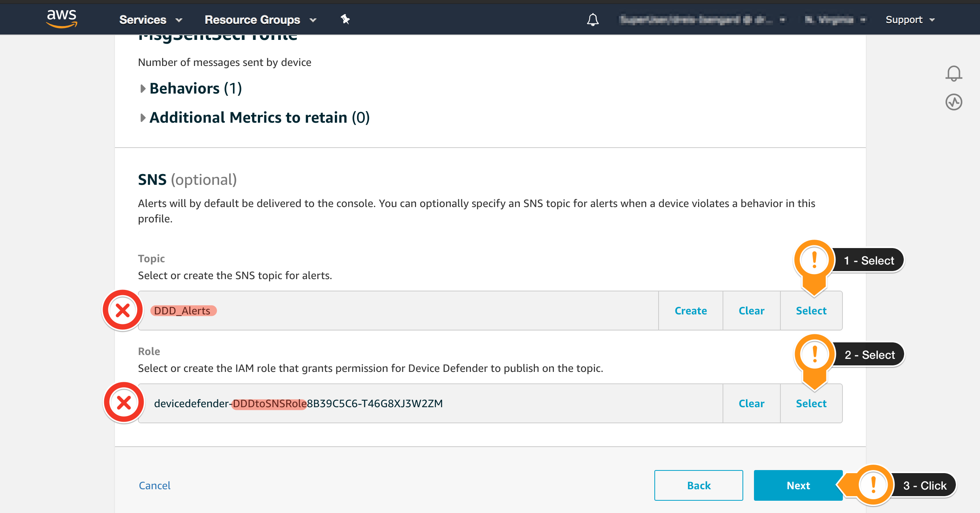Click the sidebar activity monitor icon

pos(954,102)
